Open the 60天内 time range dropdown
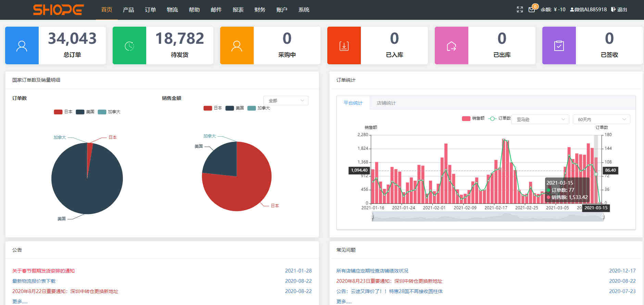644x305 pixels. 601,119
